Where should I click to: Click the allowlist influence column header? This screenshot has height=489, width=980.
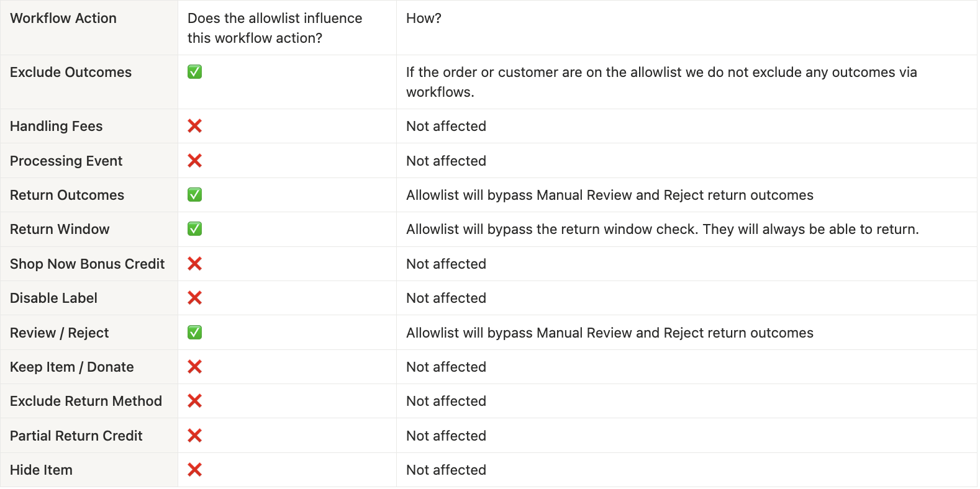(x=274, y=29)
